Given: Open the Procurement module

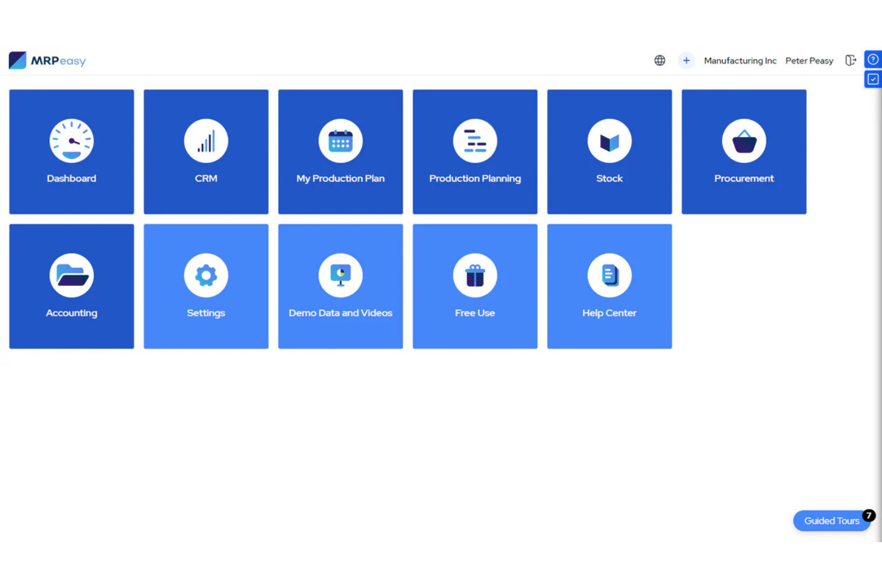Looking at the screenshot, I should point(744,151).
